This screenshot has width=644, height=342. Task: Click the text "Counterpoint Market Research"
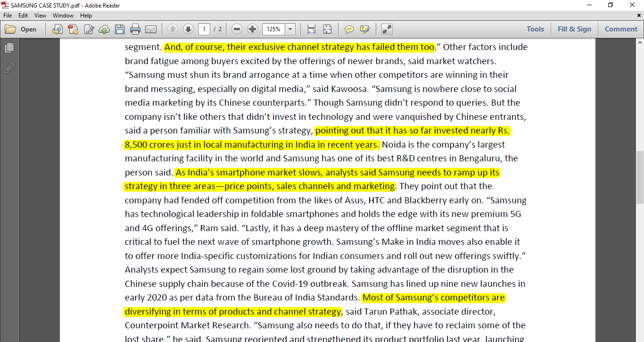(188, 325)
